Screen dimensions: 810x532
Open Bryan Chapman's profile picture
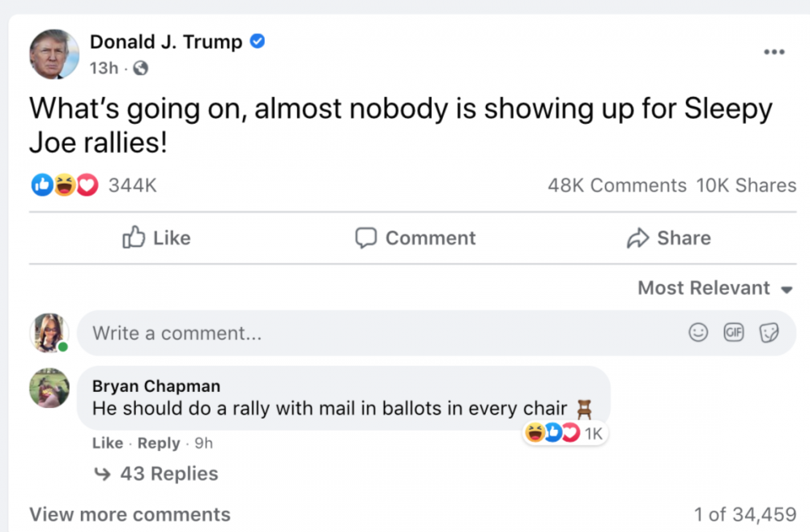49,388
